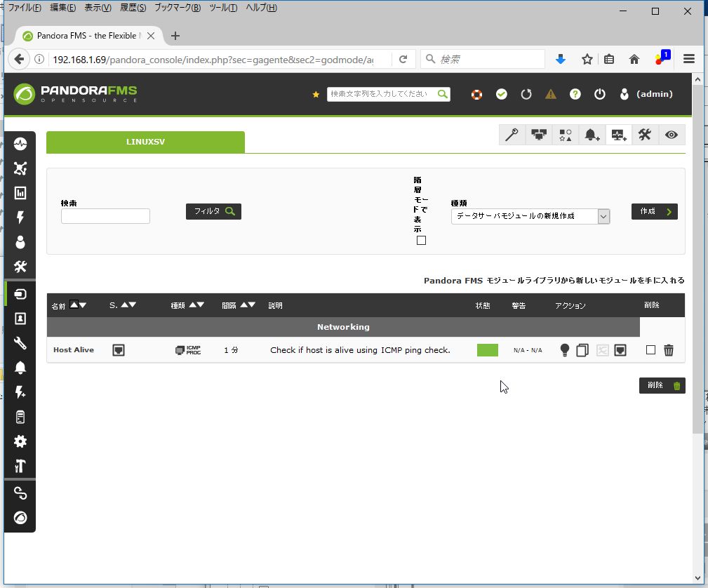
Task: Click the light bulb icon in Host Alive row
Action: (x=564, y=350)
